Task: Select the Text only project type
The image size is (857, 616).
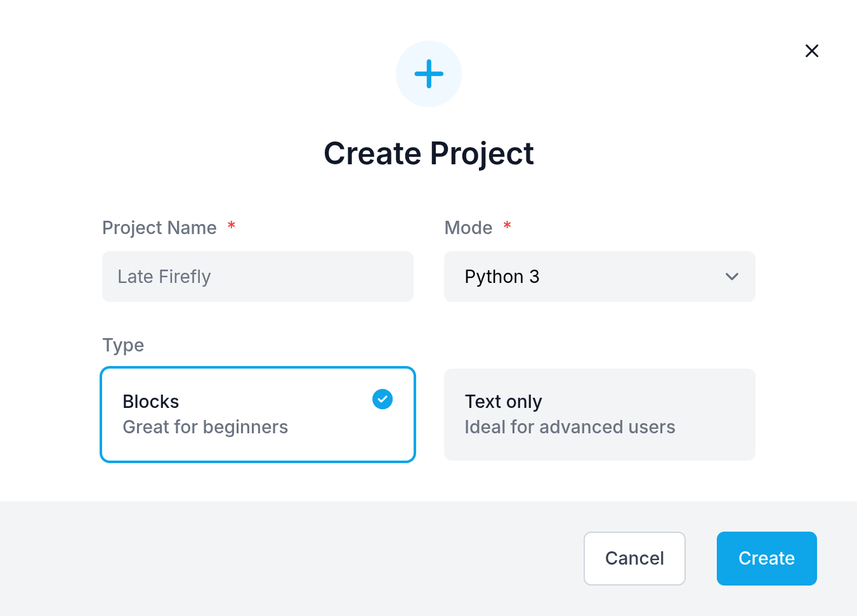Action: tap(599, 414)
